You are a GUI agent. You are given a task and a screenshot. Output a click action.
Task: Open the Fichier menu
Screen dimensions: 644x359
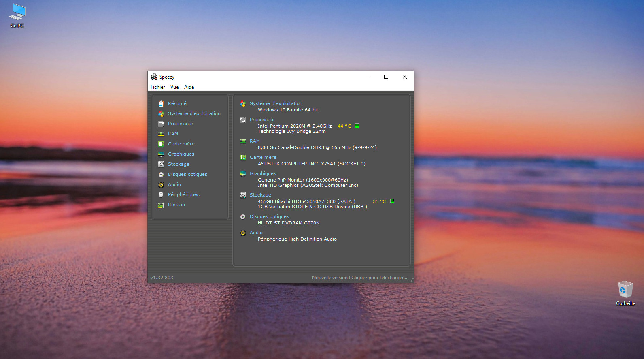pos(158,87)
